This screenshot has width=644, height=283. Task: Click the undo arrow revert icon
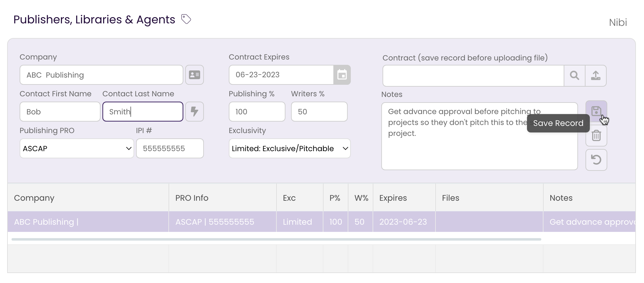[596, 160]
